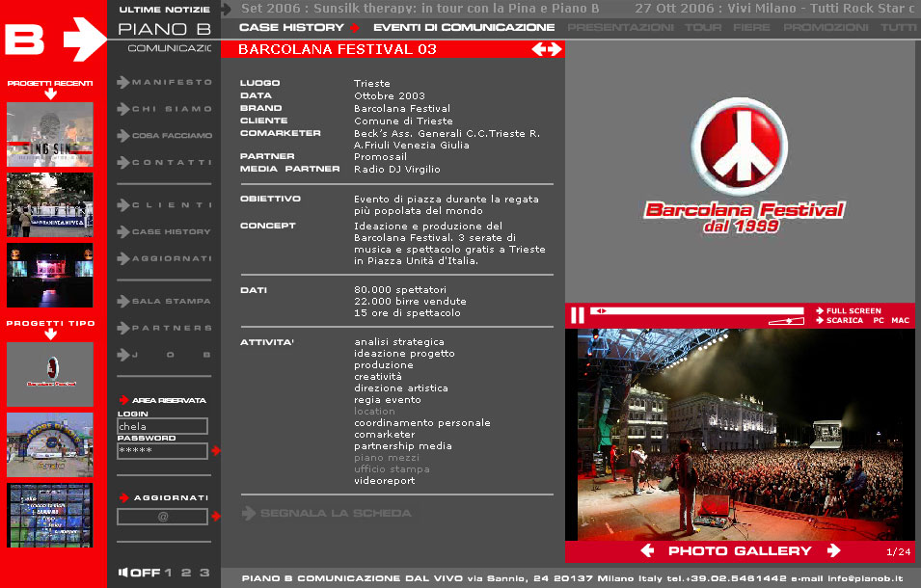The width and height of the screenshot is (921, 588).
Task: Go to next photo in gallery
Action: pyautogui.click(x=833, y=551)
